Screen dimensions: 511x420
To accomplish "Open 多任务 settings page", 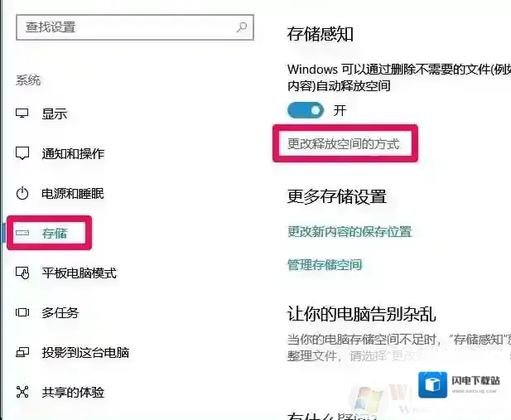I will [60, 312].
